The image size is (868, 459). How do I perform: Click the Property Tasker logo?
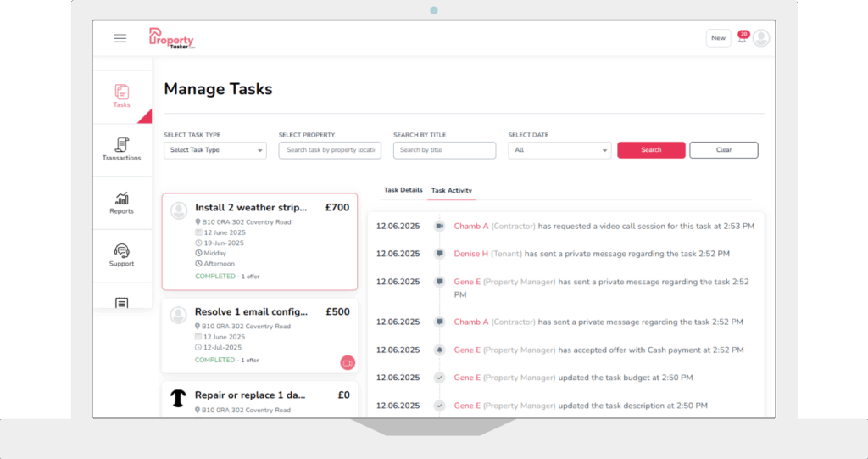click(171, 38)
